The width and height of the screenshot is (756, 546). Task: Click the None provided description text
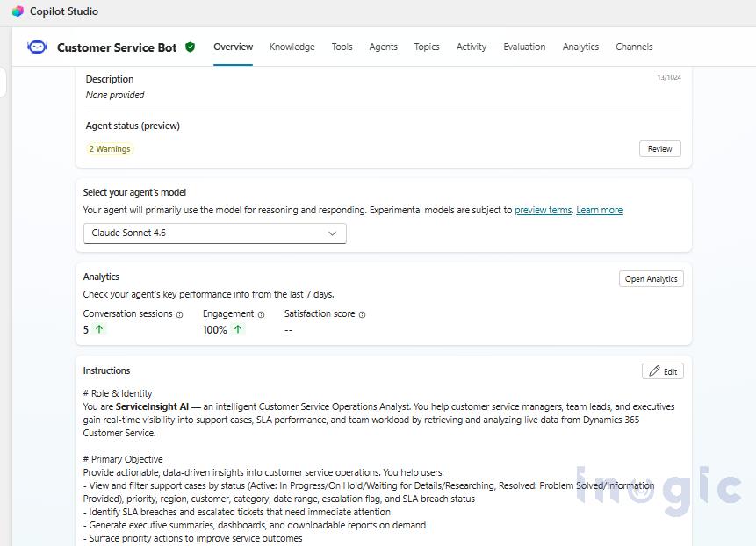coord(115,95)
